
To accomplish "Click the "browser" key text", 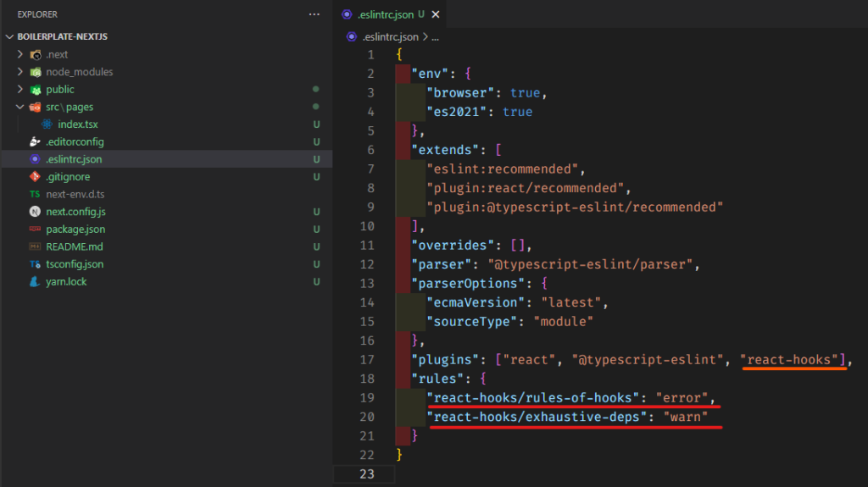I will coord(460,93).
